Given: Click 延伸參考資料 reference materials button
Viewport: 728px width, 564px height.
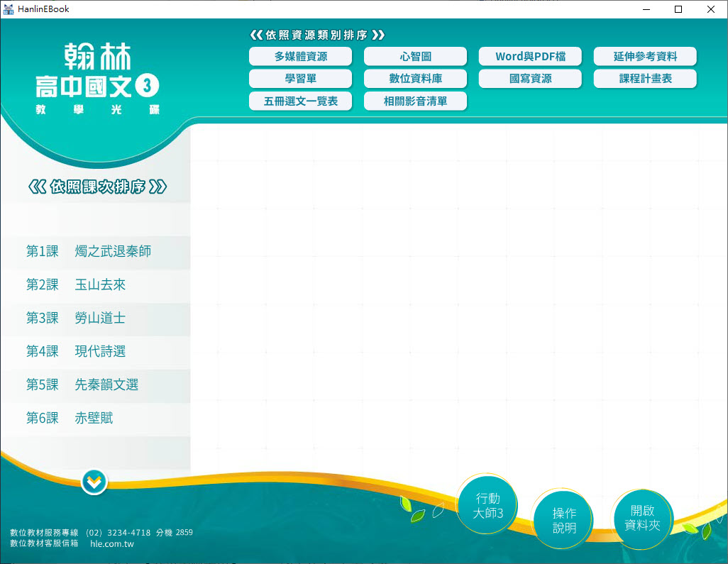Looking at the screenshot, I should point(645,57).
